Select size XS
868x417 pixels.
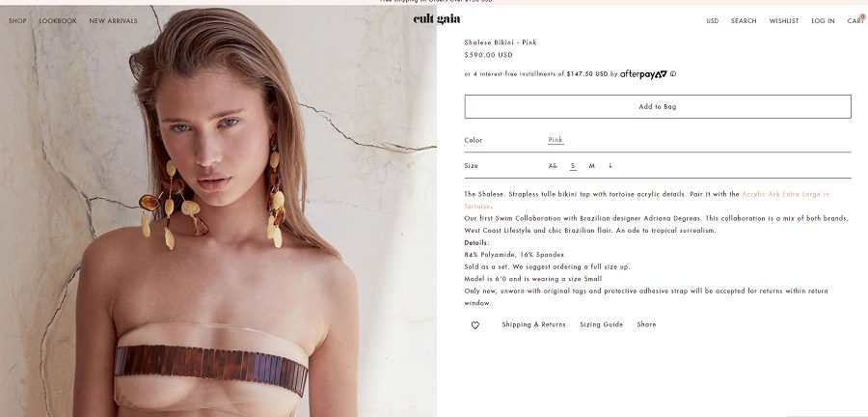pyautogui.click(x=553, y=166)
